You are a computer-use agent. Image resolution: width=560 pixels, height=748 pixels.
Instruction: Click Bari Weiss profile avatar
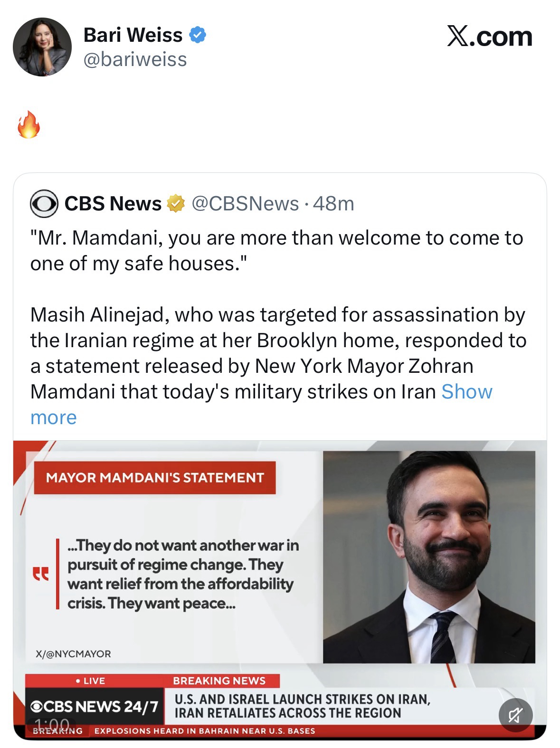click(42, 47)
